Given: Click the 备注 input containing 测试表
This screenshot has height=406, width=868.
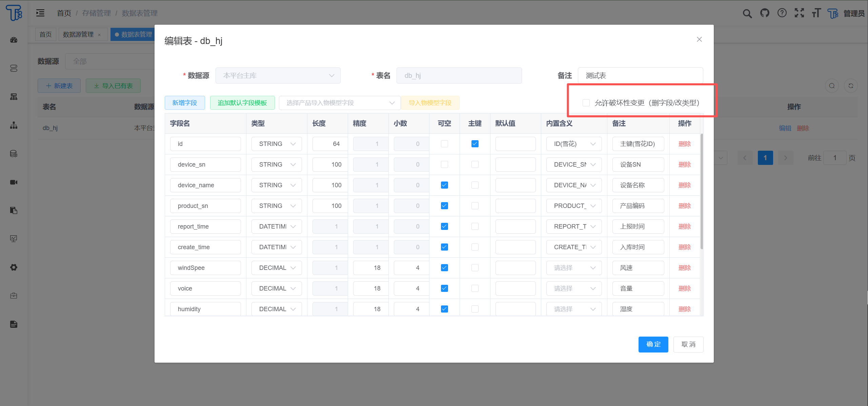Looking at the screenshot, I should (x=640, y=76).
